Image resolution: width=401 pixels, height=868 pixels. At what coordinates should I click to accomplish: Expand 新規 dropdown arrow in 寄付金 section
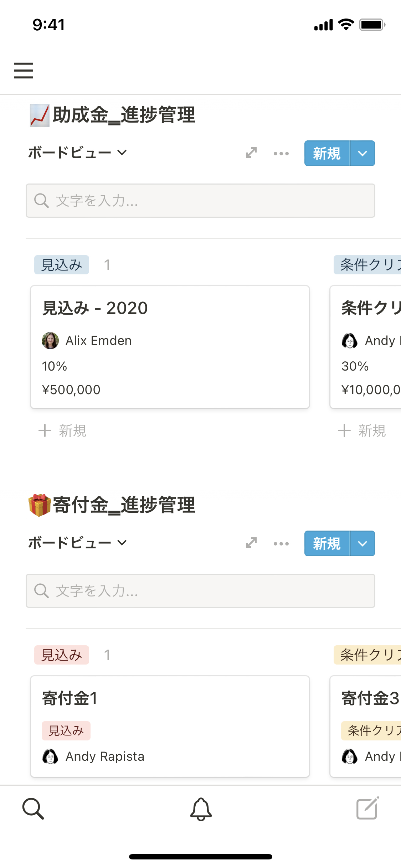coord(363,544)
